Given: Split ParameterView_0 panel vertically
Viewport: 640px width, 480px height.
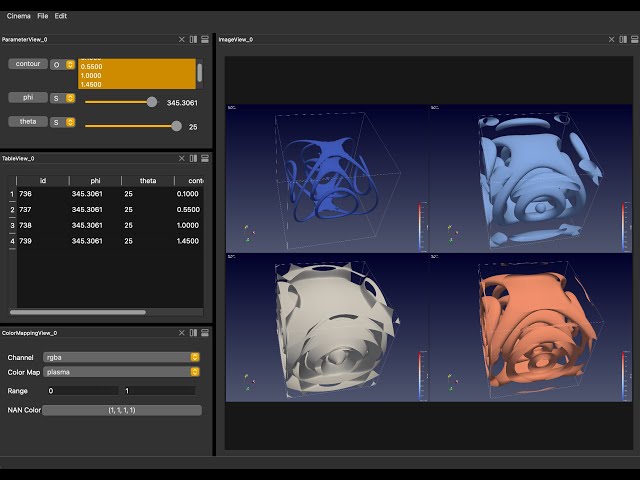Looking at the screenshot, I should tap(205, 39).
